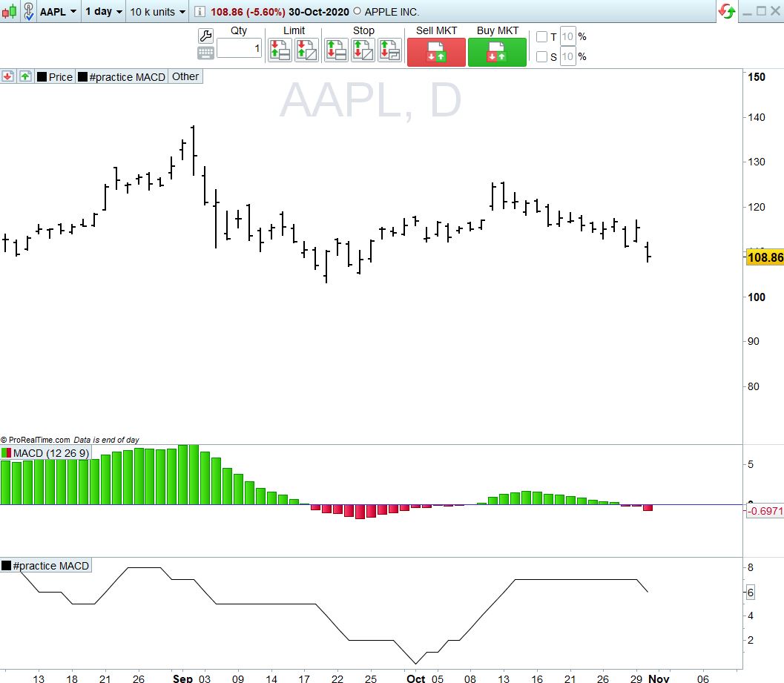Click the 150 price axis label
Viewport: 784px width, 683px height.
[757, 77]
